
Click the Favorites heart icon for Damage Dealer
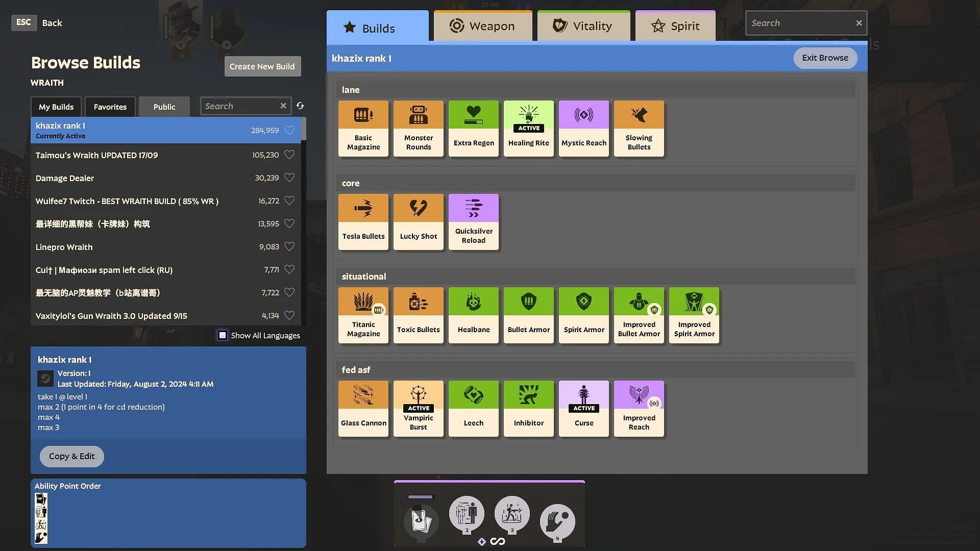coord(289,178)
